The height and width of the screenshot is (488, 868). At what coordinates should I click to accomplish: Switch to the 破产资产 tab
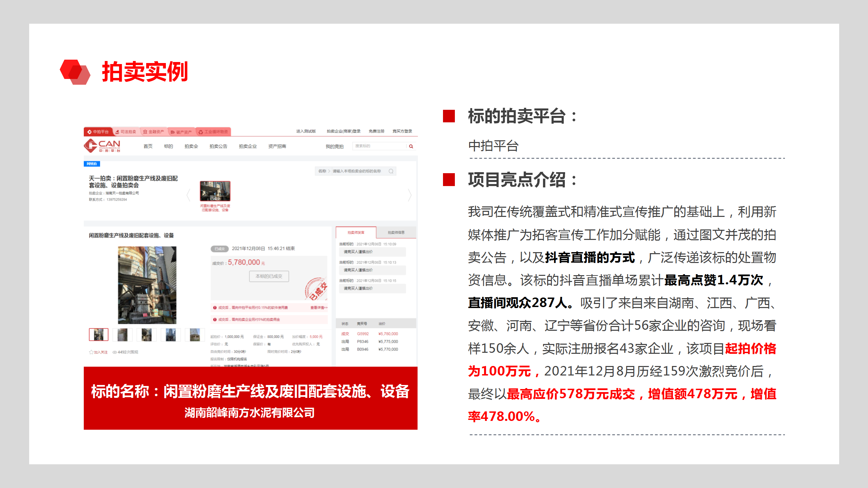pos(181,132)
